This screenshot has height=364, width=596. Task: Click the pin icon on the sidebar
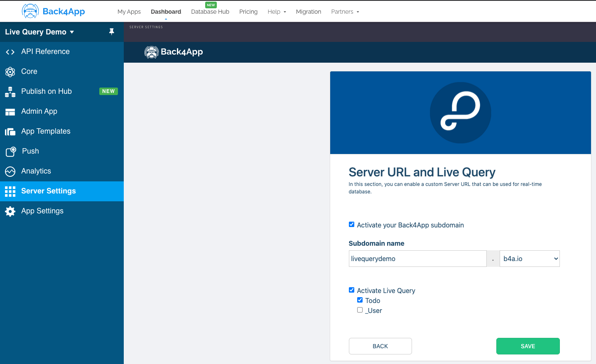(x=111, y=32)
